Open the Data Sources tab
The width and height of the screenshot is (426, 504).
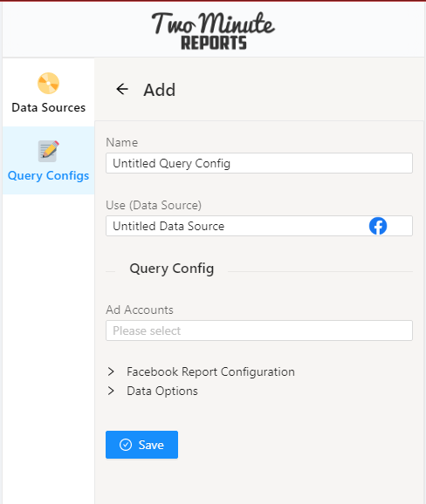(48, 92)
